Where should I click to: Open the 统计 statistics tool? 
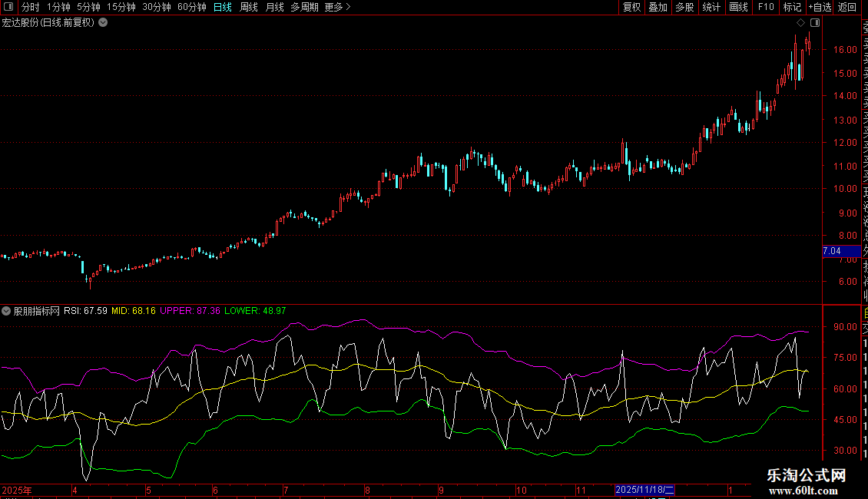711,7
